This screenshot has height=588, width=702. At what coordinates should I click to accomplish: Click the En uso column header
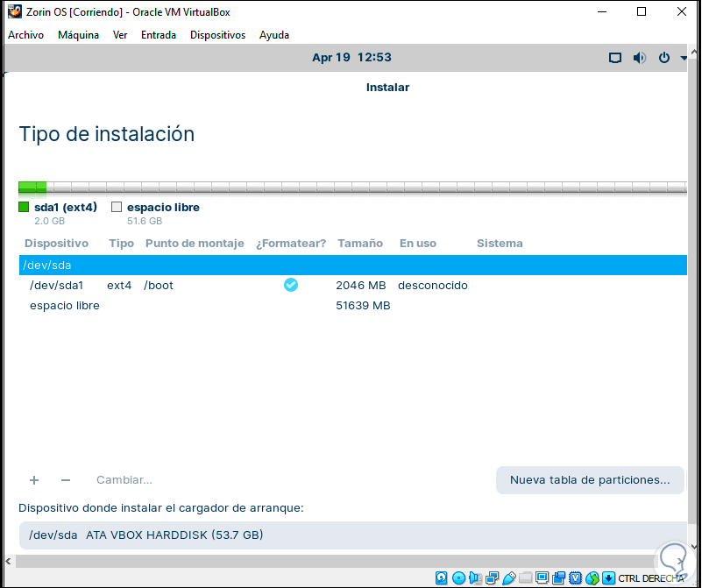(x=418, y=243)
